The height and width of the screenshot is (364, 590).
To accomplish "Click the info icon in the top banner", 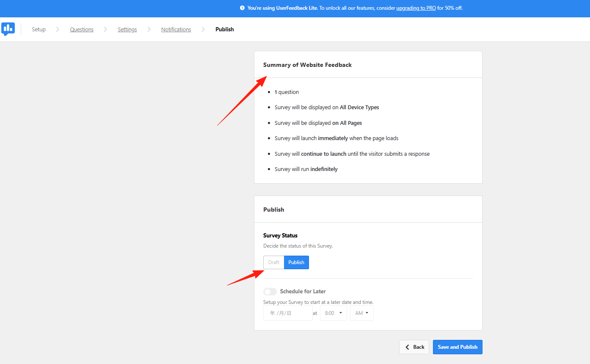I will [x=242, y=7].
